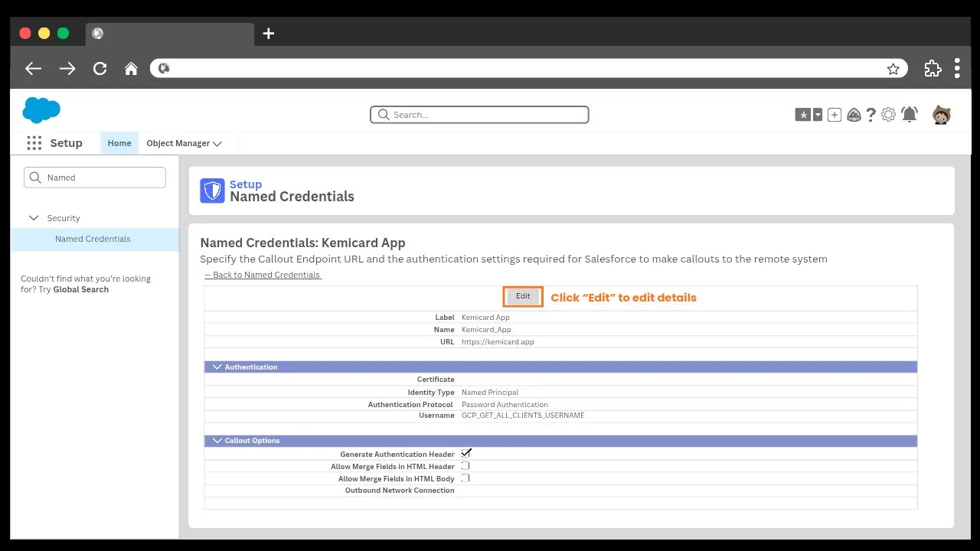
Task: Open the user profile avatar
Action: point(942,115)
